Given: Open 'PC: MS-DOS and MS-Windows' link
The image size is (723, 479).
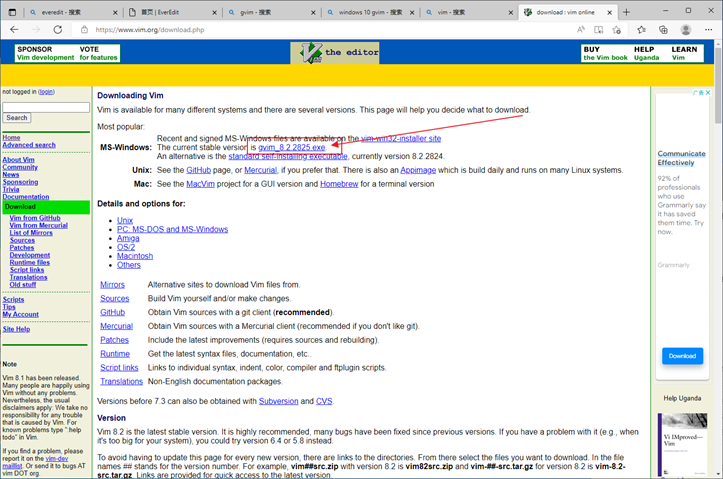Looking at the screenshot, I should pos(172,229).
